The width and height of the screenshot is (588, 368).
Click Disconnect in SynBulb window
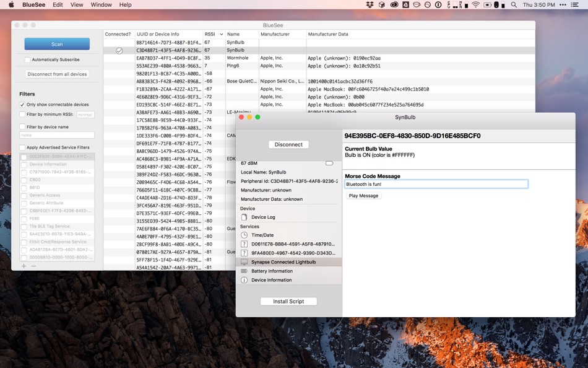point(288,144)
